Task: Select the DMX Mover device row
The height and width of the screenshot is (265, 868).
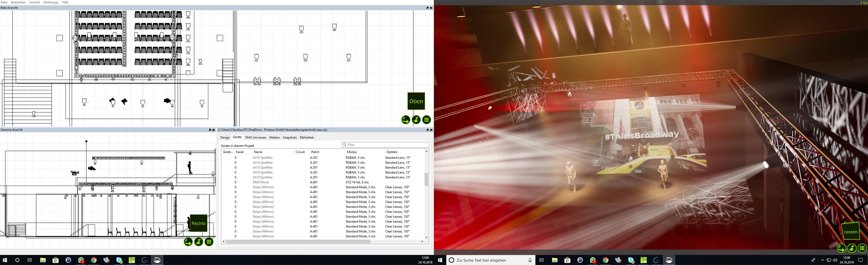Action: tap(261, 182)
